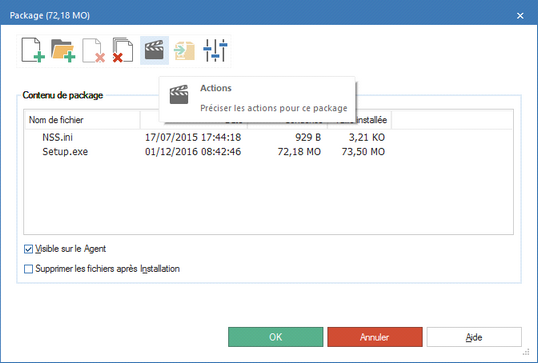Click the resize grip at window corner
This screenshot has width=538, height=363.
(x=526, y=352)
